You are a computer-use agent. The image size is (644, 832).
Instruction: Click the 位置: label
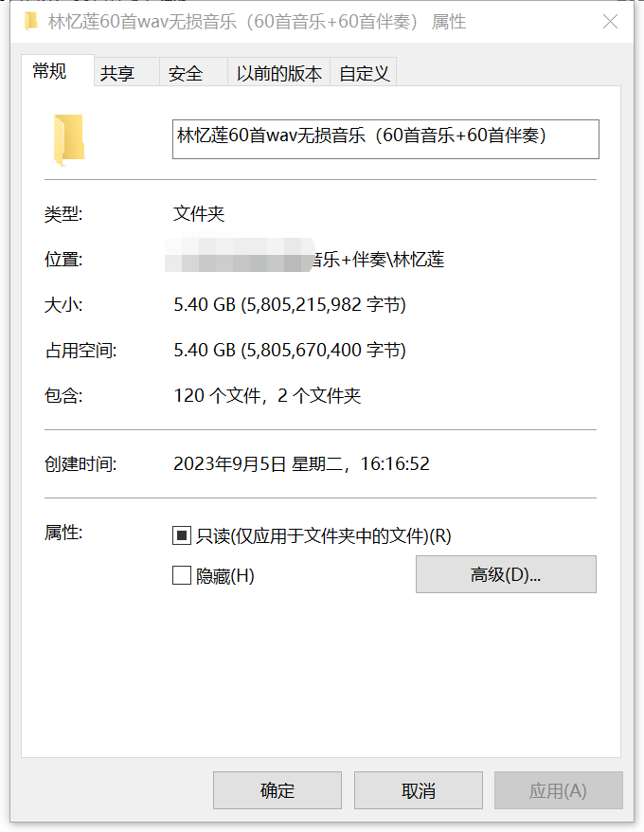[63, 260]
